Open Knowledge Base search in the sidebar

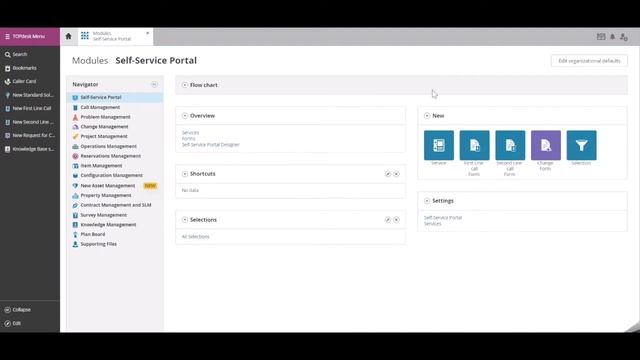pyautogui.click(x=29, y=149)
